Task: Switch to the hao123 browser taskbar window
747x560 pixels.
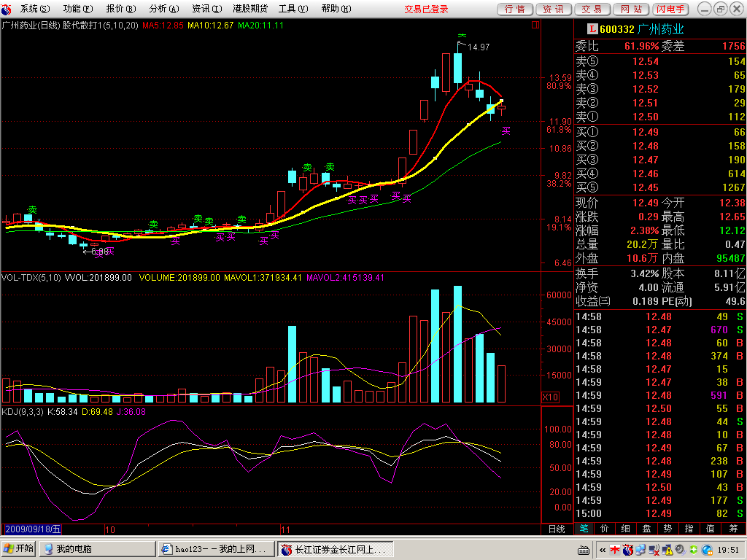Action: [217, 548]
